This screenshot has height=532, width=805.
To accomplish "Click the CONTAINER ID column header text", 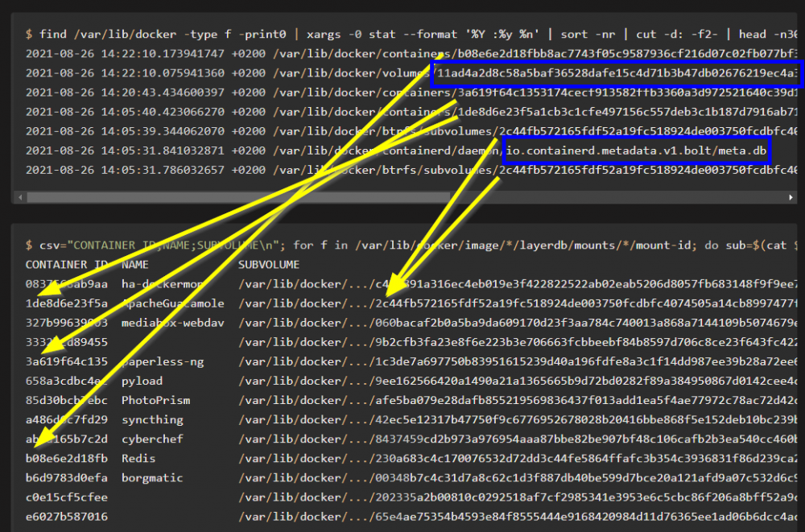I will pos(67,265).
